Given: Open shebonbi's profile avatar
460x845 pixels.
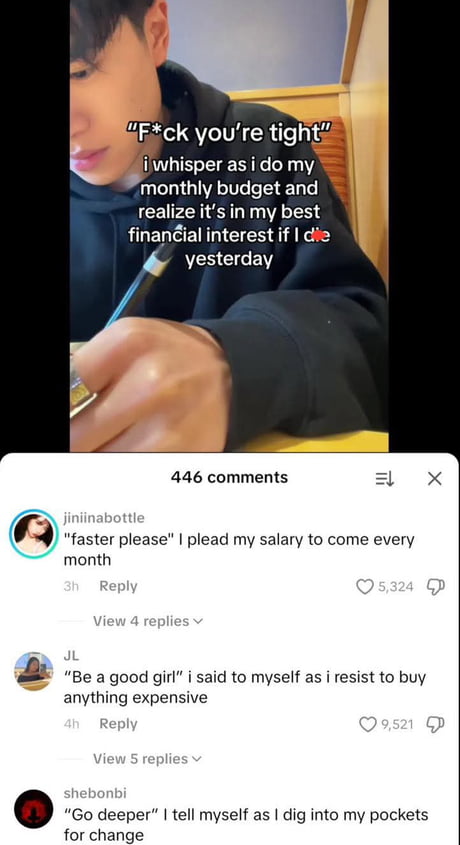Looking at the screenshot, I should (33, 808).
